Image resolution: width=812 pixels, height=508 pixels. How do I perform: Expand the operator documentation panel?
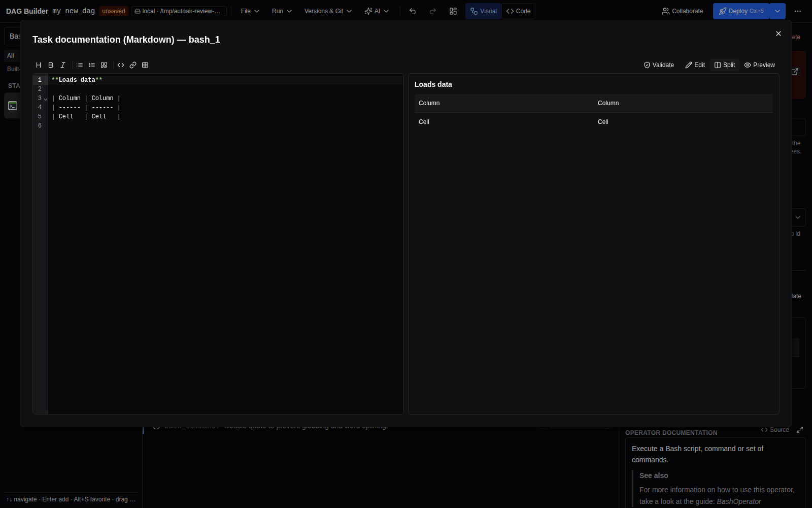[x=800, y=430]
